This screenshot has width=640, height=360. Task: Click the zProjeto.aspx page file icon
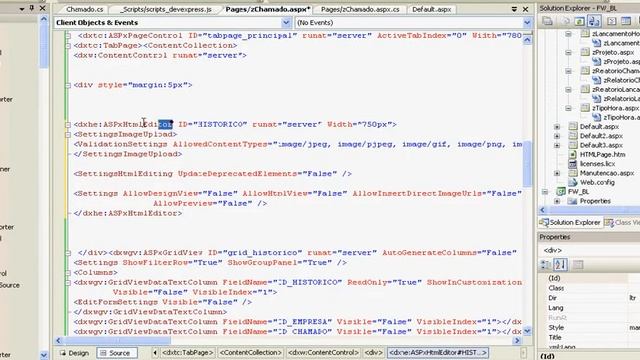click(x=585, y=52)
